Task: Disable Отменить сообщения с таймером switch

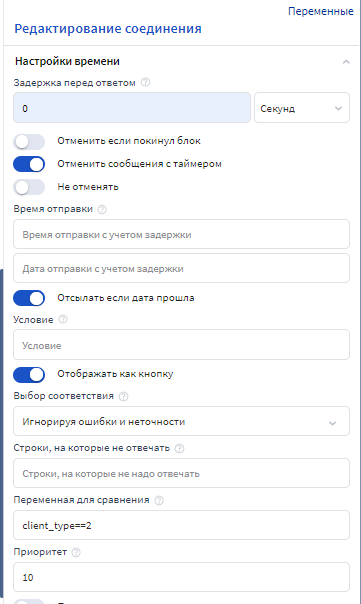Action: [x=29, y=164]
